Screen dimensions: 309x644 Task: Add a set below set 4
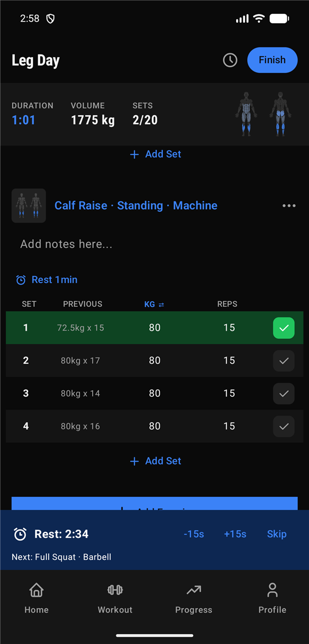click(x=155, y=461)
